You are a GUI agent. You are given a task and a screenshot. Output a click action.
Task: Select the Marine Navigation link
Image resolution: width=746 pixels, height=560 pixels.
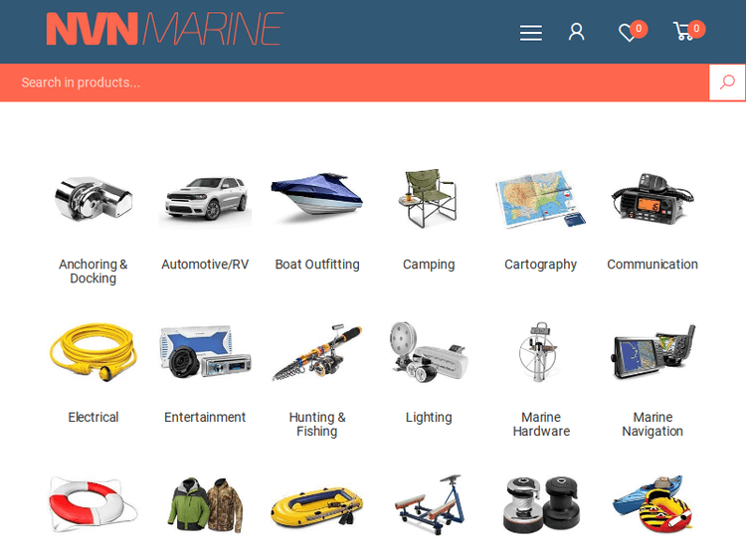[653, 424]
